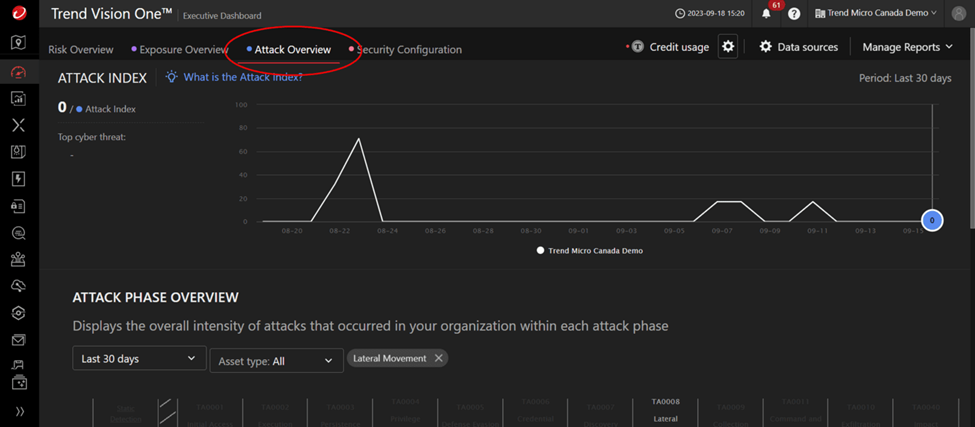
Task: Select the TA0002 Execution attack phase
Action: pyautogui.click(x=274, y=415)
